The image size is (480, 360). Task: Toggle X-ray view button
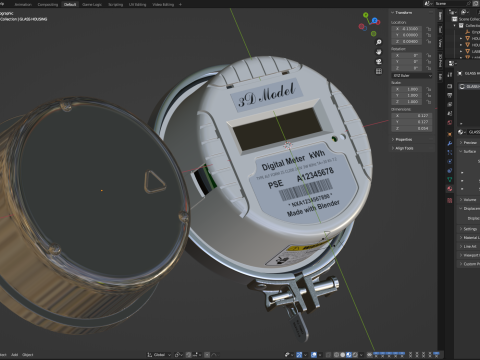click(x=328, y=355)
